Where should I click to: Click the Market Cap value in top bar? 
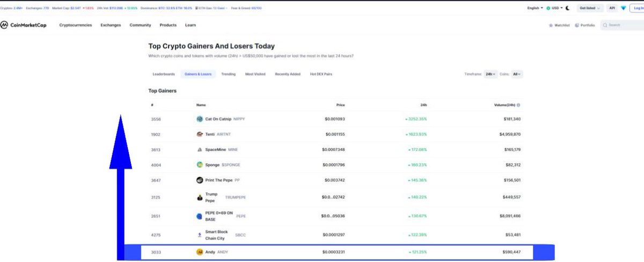(75, 9)
